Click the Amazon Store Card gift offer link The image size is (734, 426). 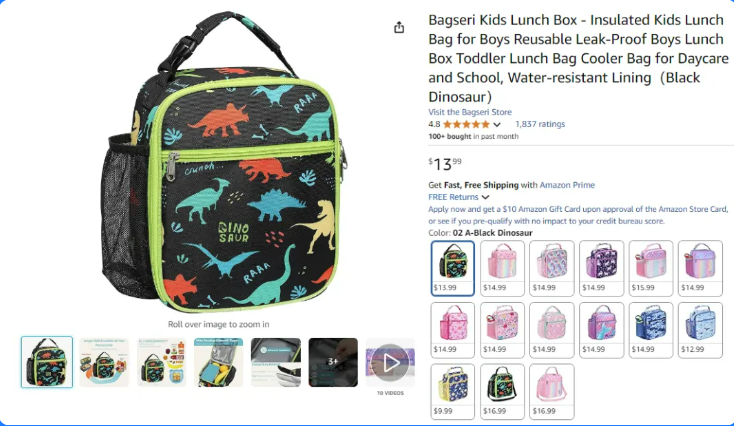578,215
